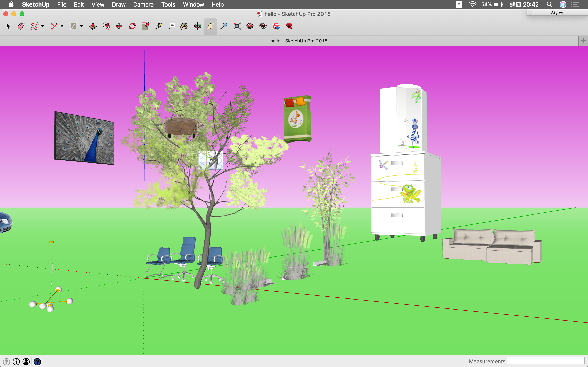Toggle the Pan hand tool
The width and height of the screenshot is (588, 367).
click(210, 26)
